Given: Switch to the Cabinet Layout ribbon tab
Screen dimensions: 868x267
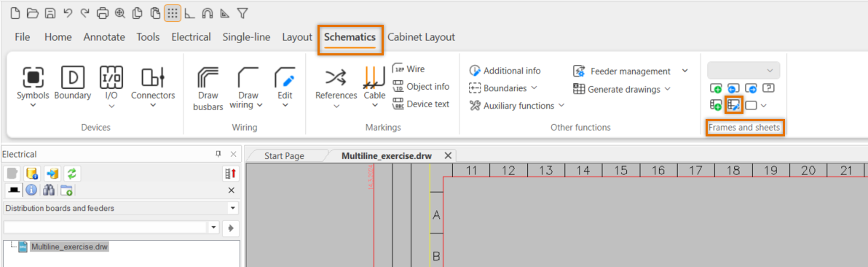Looking at the screenshot, I should (422, 37).
